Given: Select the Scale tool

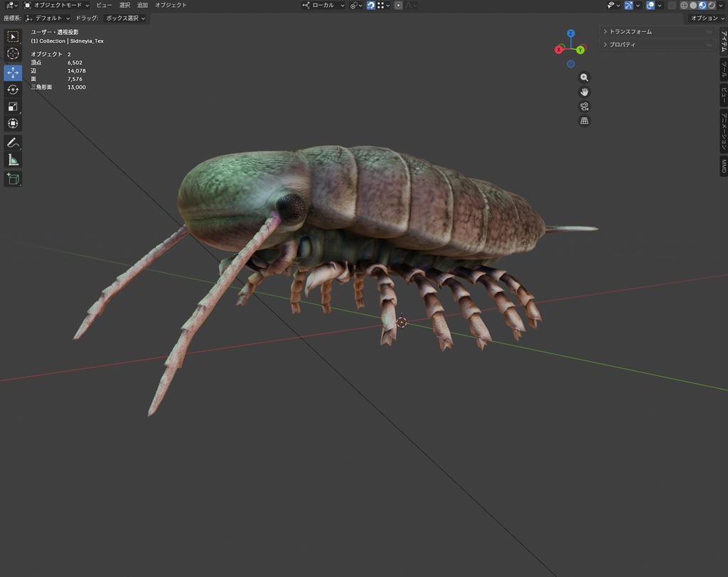Looking at the screenshot, I should pos(13,107).
